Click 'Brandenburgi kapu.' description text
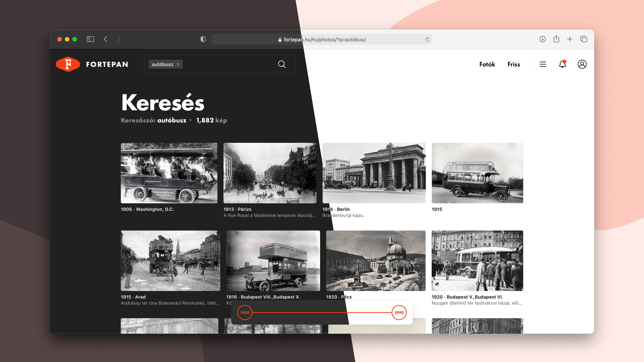 pos(343,216)
